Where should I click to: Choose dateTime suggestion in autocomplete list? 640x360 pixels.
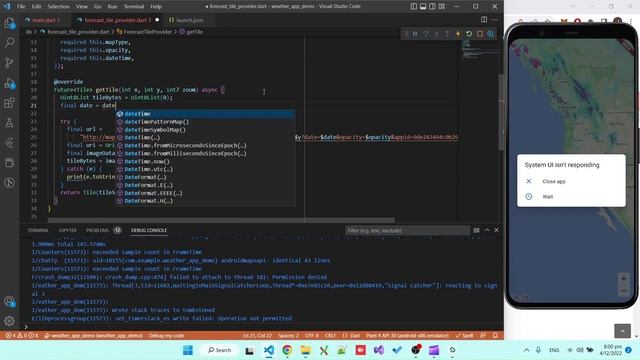click(205, 114)
